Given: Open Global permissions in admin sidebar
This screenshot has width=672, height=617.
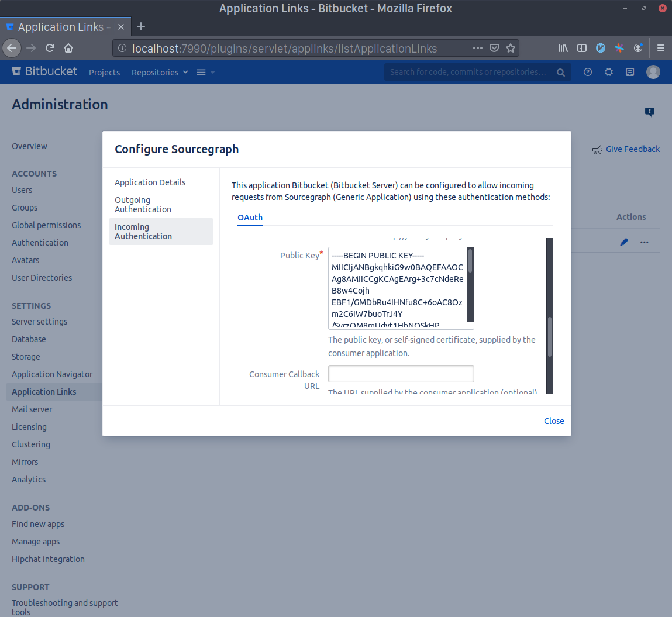Looking at the screenshot, I should click(x=46, y=225).
